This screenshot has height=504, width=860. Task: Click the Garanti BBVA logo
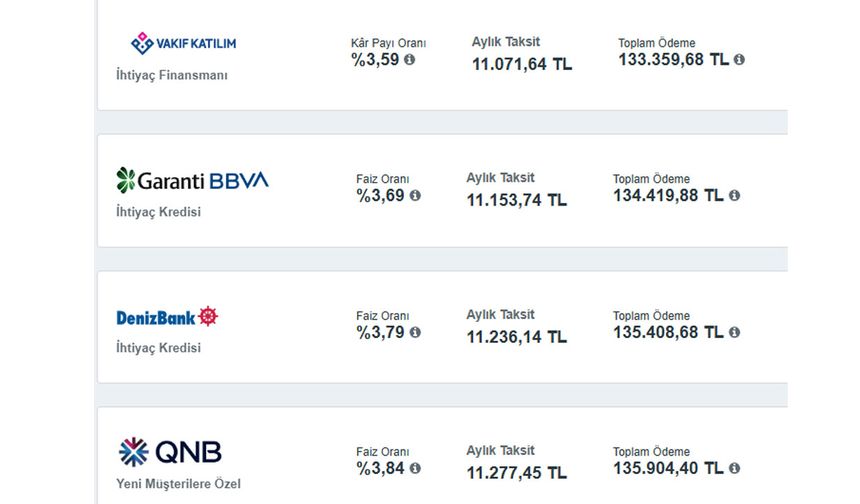(x=192, y=180)
